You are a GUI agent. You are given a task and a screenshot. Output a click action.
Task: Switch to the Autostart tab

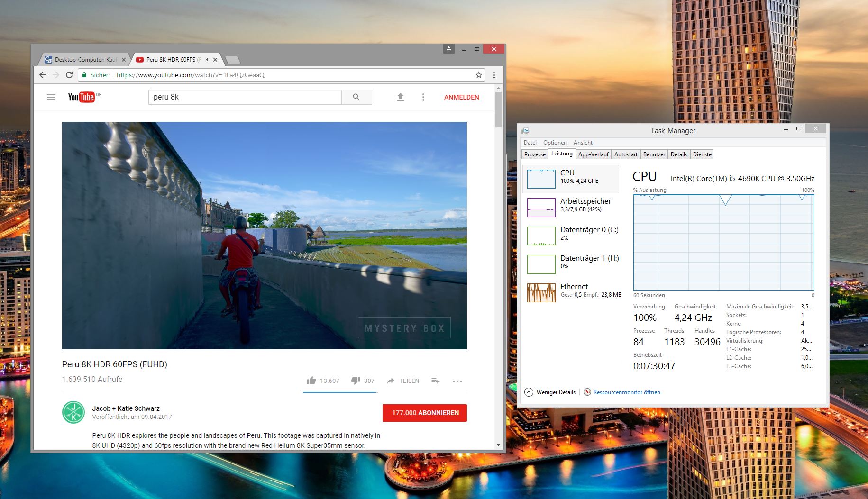tap(626, 154)
